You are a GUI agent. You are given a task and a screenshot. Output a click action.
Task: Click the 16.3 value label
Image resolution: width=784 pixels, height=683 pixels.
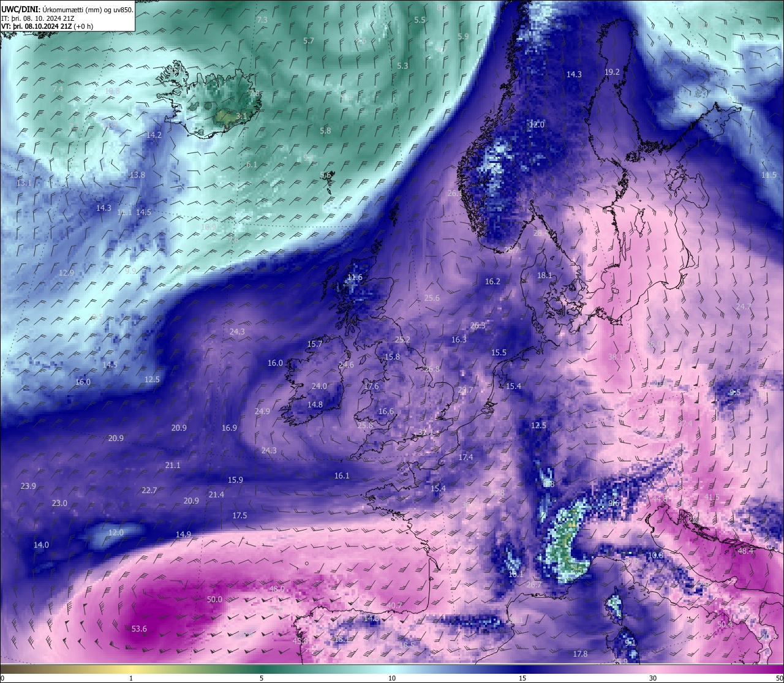tap(459, 339)
